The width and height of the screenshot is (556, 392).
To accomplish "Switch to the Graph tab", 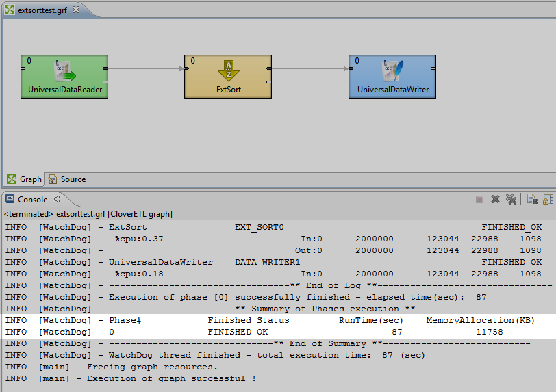I will 24,179.
